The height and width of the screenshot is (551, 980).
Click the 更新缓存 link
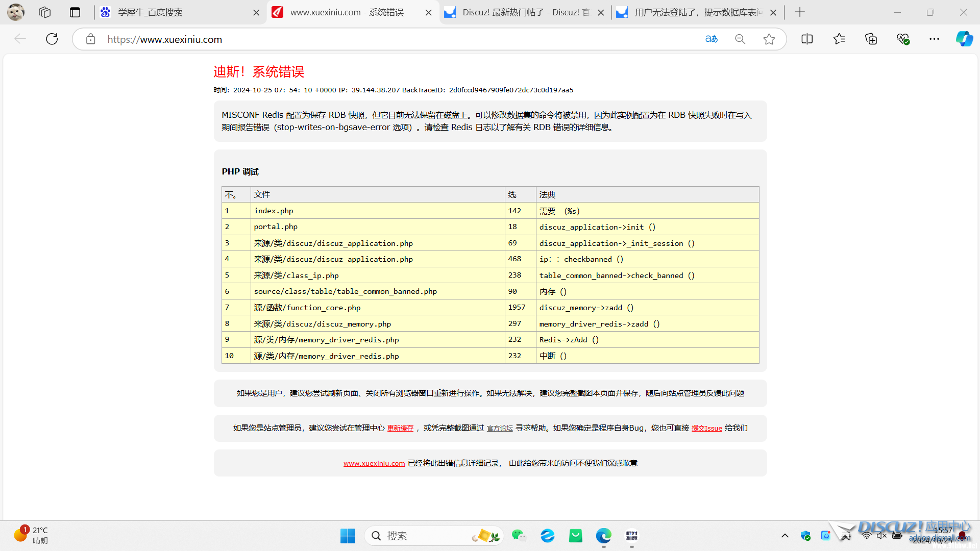click(400, 429)
